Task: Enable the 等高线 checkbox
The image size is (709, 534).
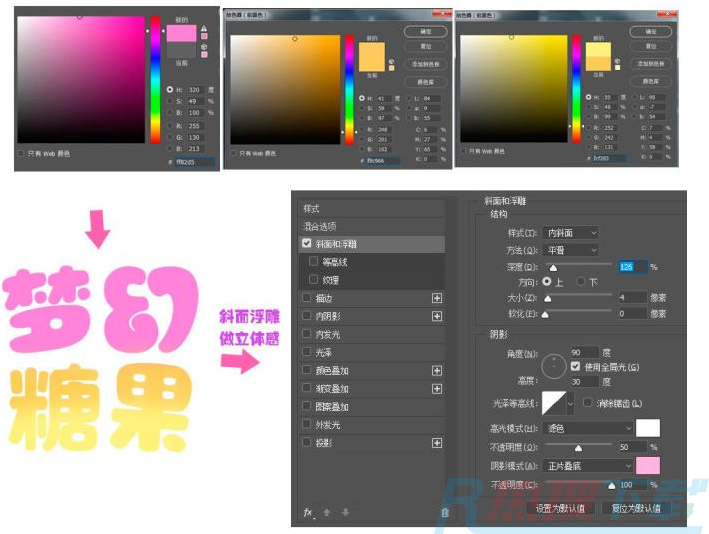Action: pos(314,262)
